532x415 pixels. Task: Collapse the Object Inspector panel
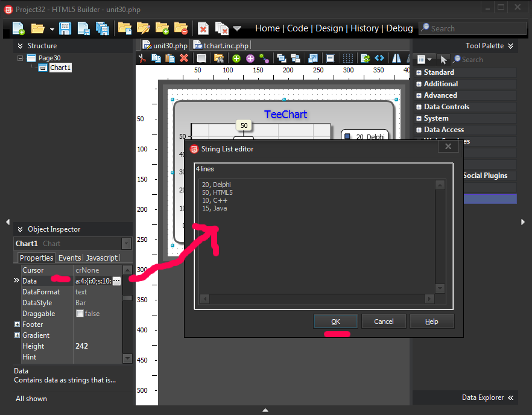click(x=21, y=229)
